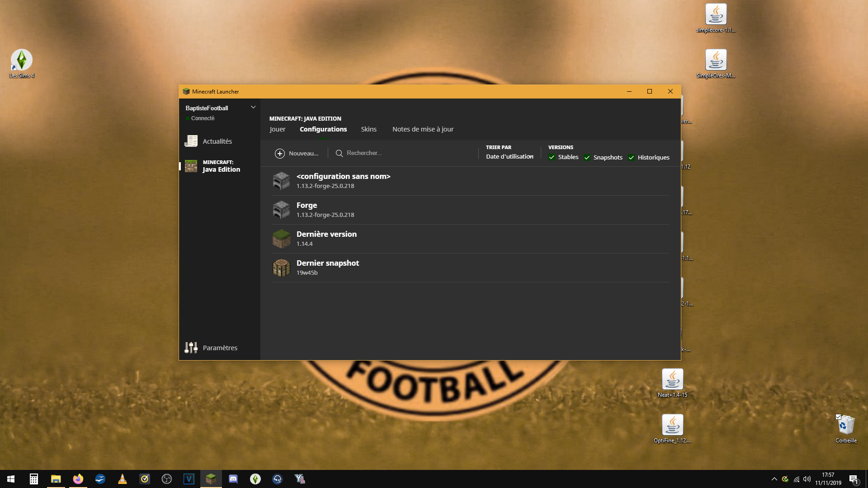868x488 pixels.
Task: Open the Date d'utilisation sort dropdown
Action: [x=509, y=157]
